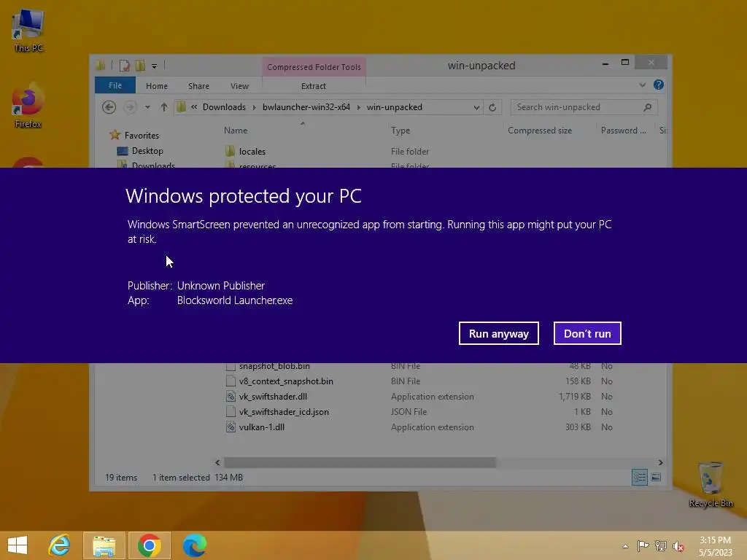Switch to the View ribbon tab

point(239,86)
